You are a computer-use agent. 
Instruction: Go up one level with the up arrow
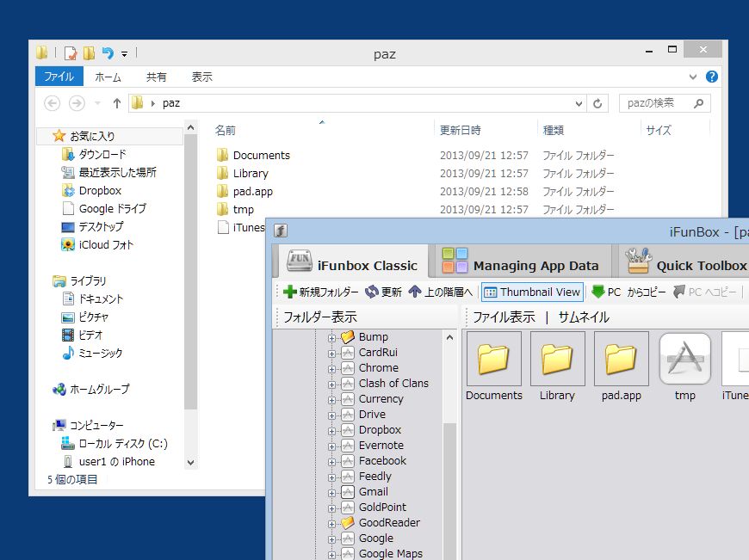tap(116, 103)
